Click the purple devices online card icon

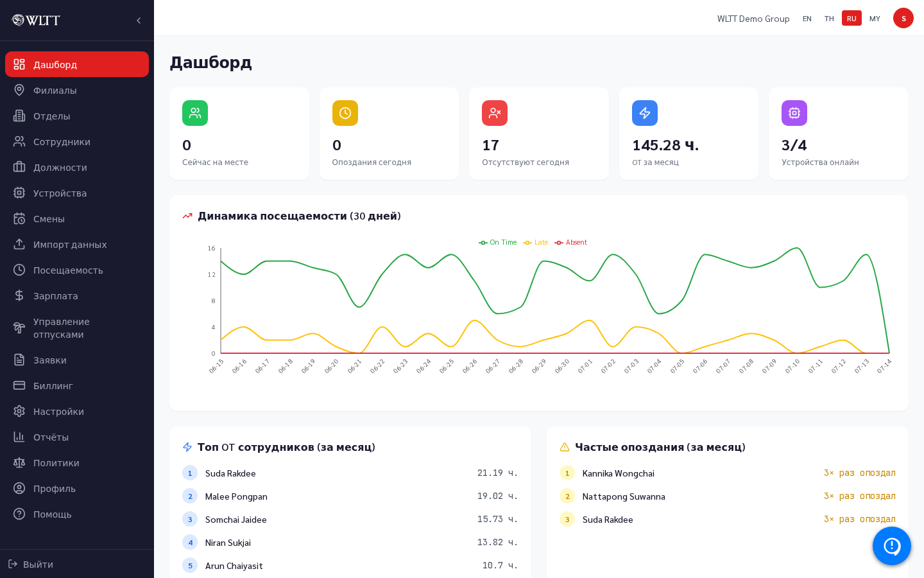(794, 113)
